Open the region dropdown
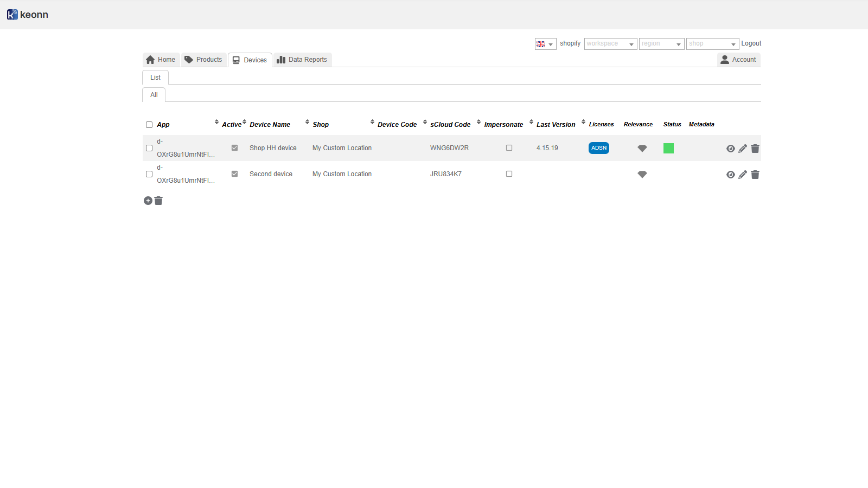Viewport: 868px width, 488px height. tap(661, 44)
